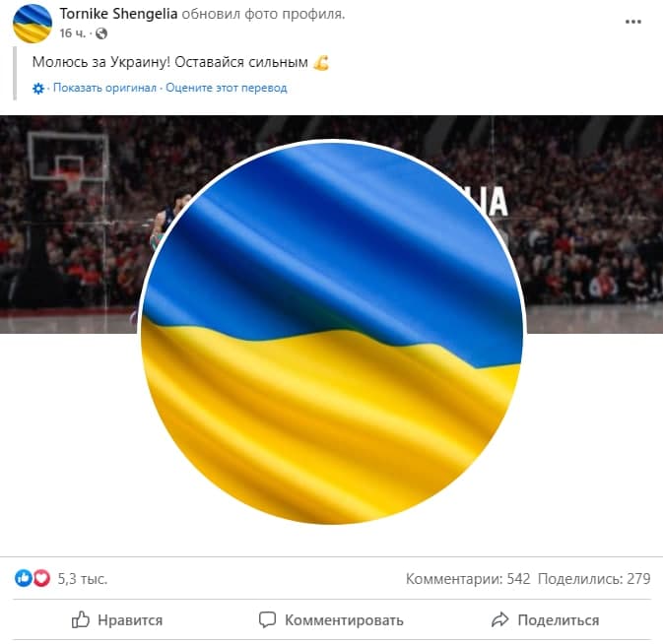This screenshot has width=663, height=644.
Task: Click the globe public audience icon
Action: 101,33
